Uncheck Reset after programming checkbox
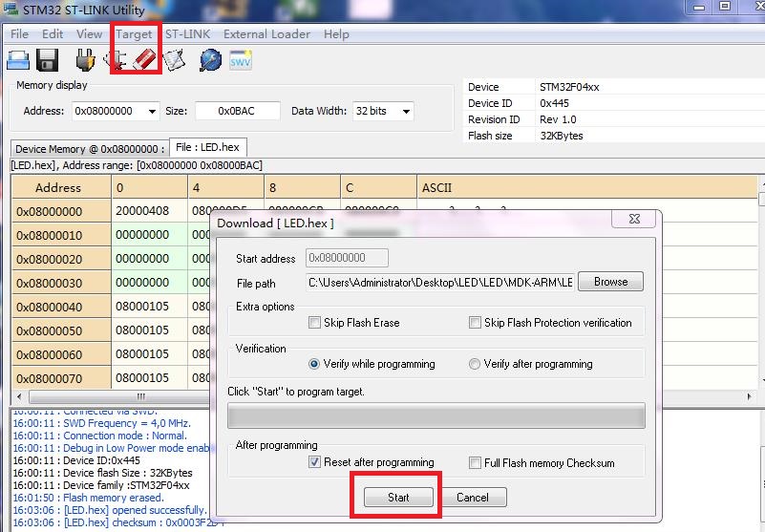 point(314,462)
